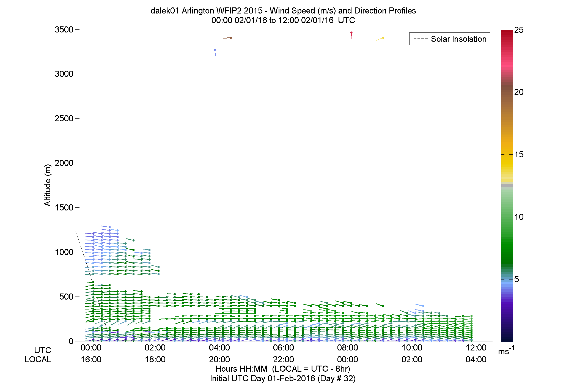Viewport: 577px width, 392px height.
Task: Click the 22:00 local time label
Action: [284, 360]
